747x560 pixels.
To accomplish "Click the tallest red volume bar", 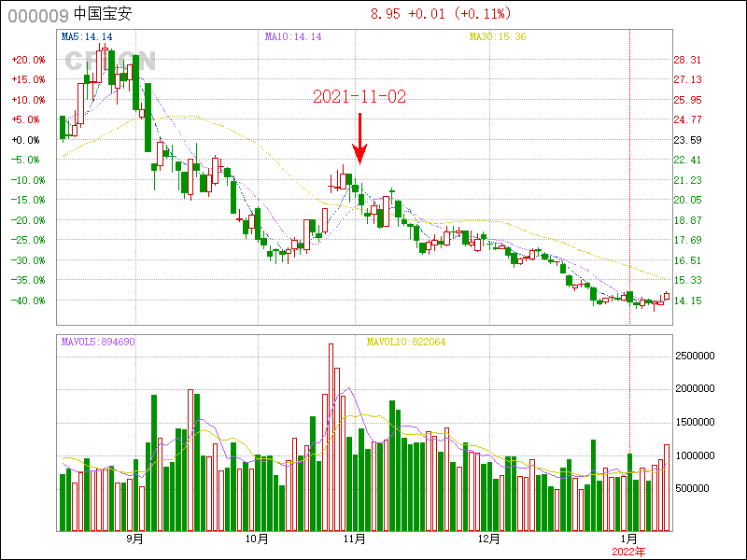I will [331, 437].
